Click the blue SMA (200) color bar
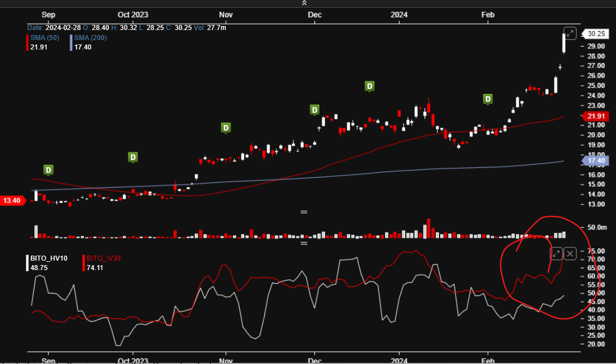Viewport: 616px width, 364px height. click(71, 42)
